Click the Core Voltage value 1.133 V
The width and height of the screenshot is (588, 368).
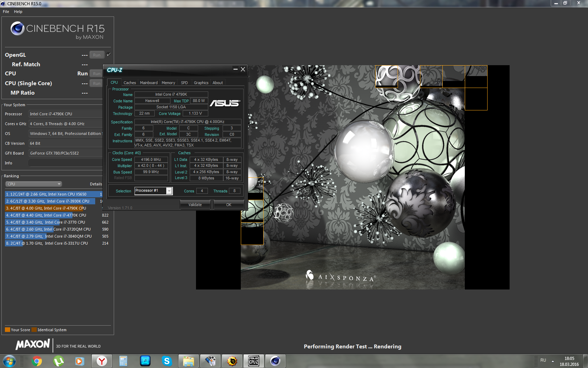[195, 114]
